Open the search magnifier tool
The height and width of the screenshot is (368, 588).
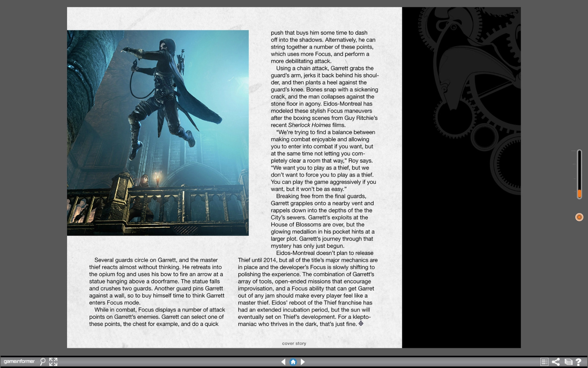(x=43, y=362)
